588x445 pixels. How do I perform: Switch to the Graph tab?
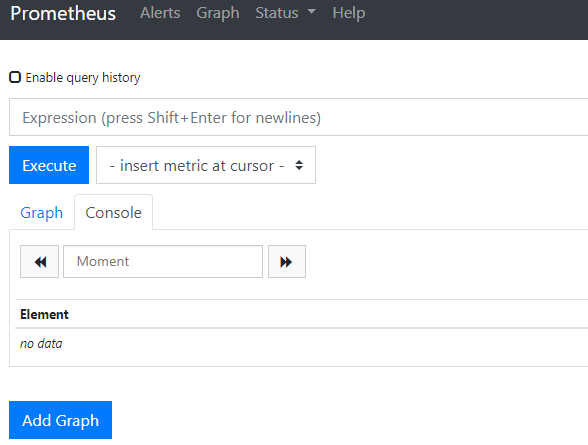[x=42, y=213]
